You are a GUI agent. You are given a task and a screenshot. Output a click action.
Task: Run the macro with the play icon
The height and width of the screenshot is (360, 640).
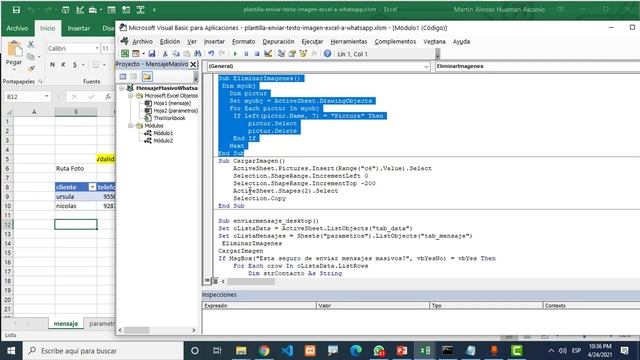click(235, 53)
